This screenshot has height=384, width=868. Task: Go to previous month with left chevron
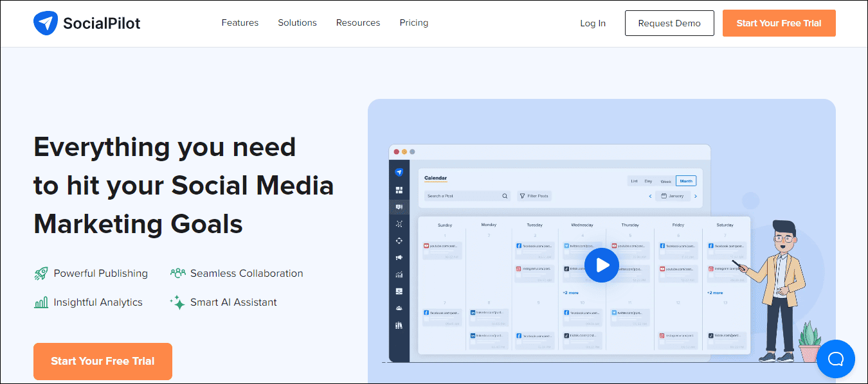tap(650, 196)
